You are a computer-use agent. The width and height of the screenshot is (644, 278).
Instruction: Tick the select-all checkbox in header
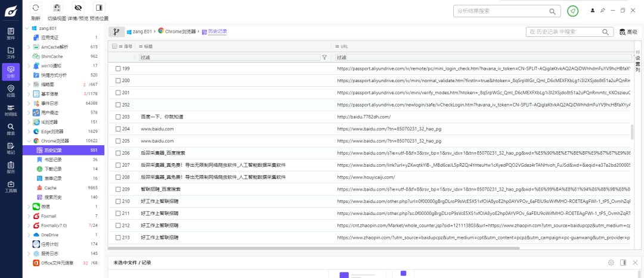coord(114,46)
